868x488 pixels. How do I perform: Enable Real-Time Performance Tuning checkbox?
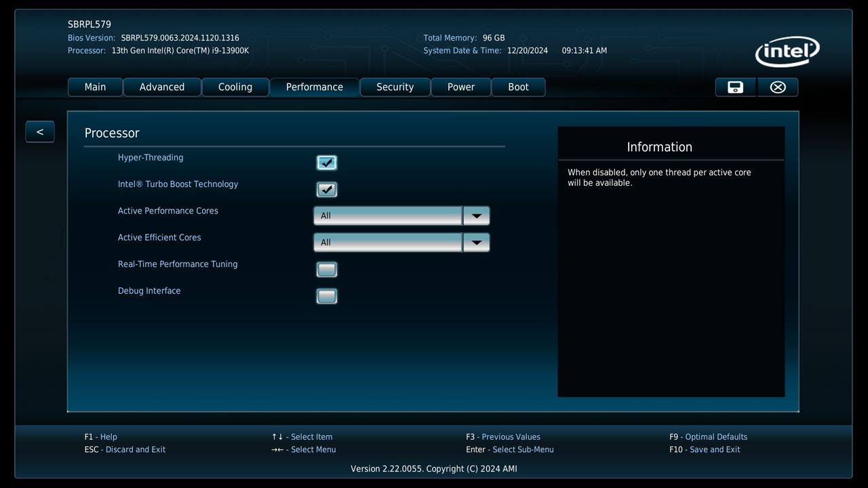(327, 270)
